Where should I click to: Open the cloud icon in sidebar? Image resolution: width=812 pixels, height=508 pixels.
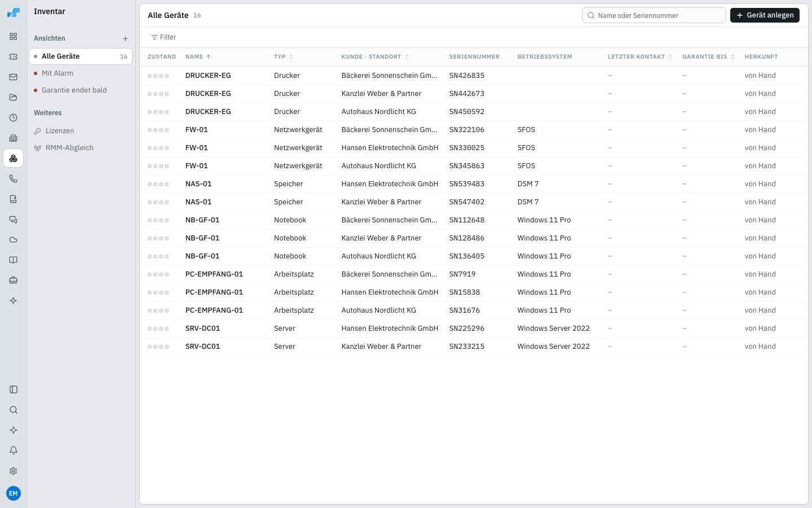pyautogui.click(x=14, y=240)
